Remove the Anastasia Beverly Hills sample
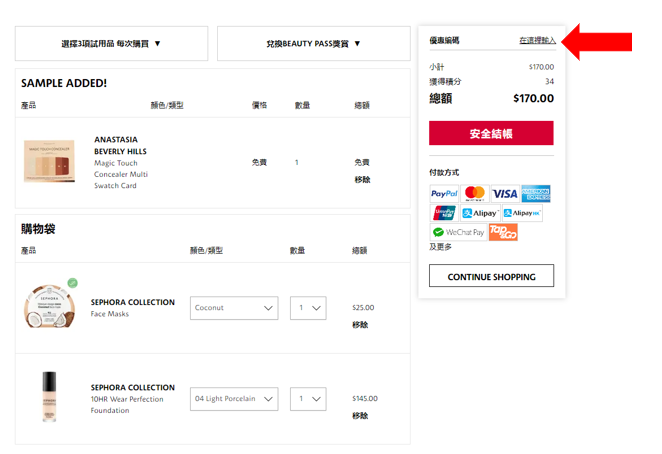The height and width of the screenshot is (454, 662). (362, 179)
